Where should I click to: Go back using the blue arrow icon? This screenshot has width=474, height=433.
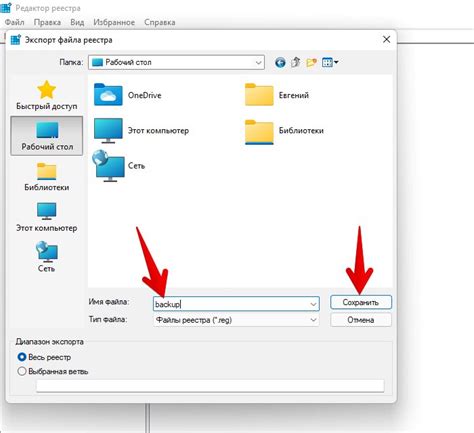point(280,62)
